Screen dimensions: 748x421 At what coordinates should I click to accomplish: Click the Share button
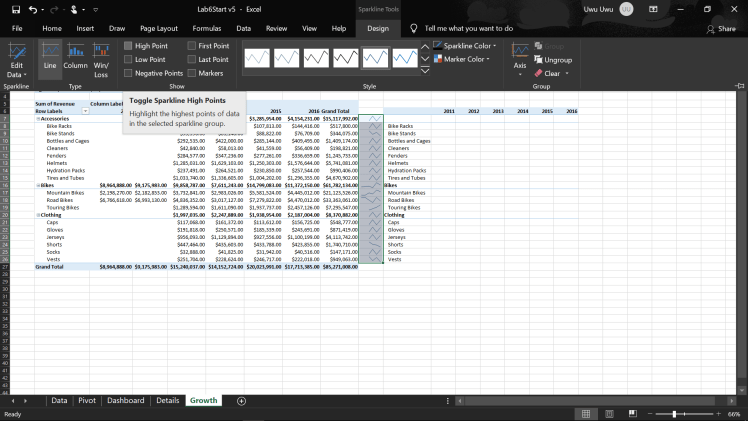coord(721,29)
